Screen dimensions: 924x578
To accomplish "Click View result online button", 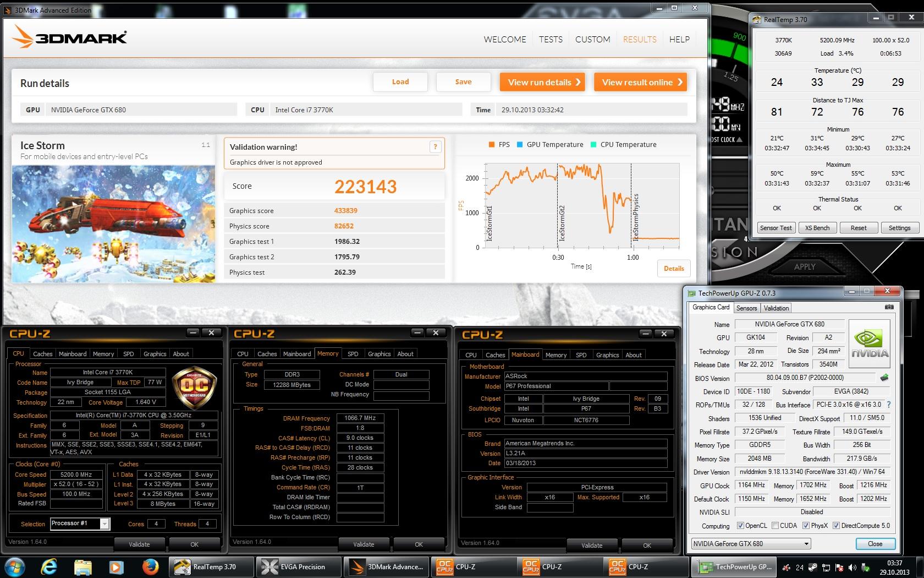I will 641,82.
